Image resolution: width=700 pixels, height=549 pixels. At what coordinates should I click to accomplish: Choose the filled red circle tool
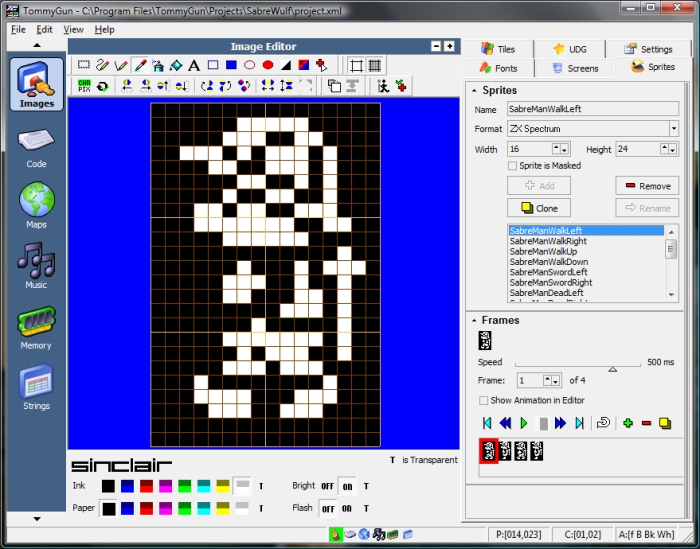(268, 65)
